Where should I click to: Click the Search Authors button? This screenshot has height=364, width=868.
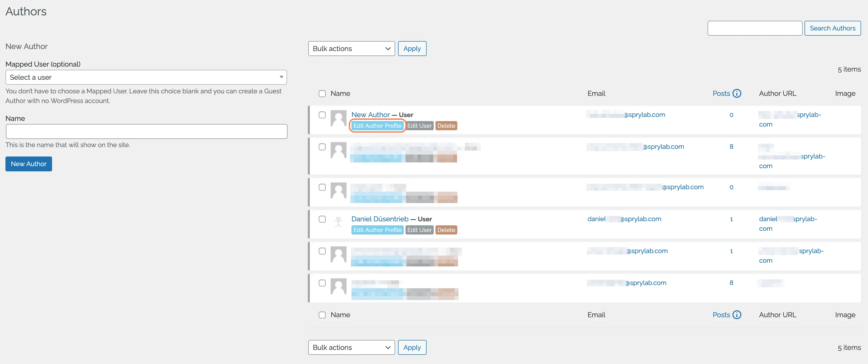coord(832,28)
